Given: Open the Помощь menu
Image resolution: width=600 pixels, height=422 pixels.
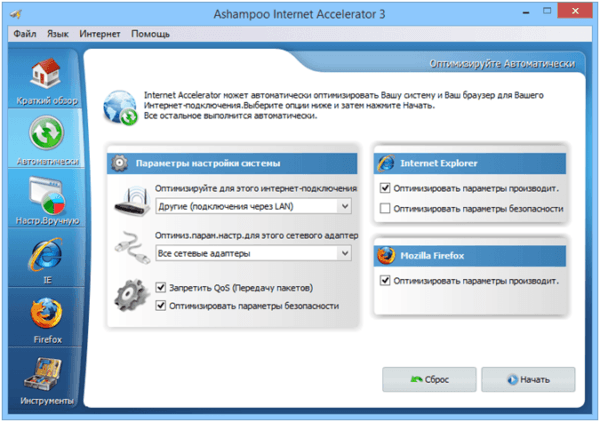Looking at the screenshot, I should point(150,34).
